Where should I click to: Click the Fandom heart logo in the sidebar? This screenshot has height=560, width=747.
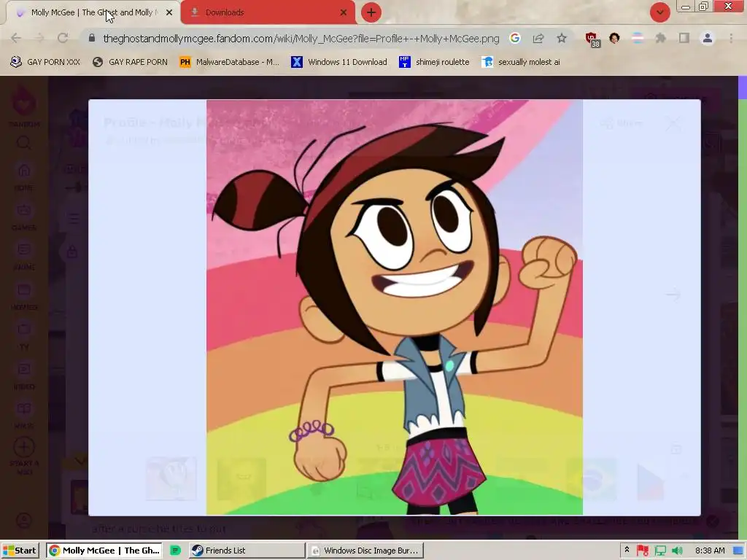pyautogui.click(x=24, y=102)
